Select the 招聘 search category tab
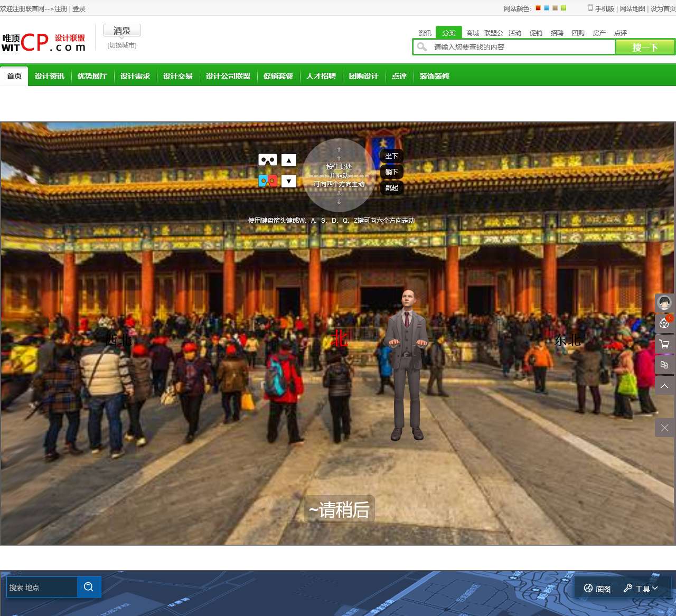The width and height of the screenshot is (676, 616). [557, 33]
